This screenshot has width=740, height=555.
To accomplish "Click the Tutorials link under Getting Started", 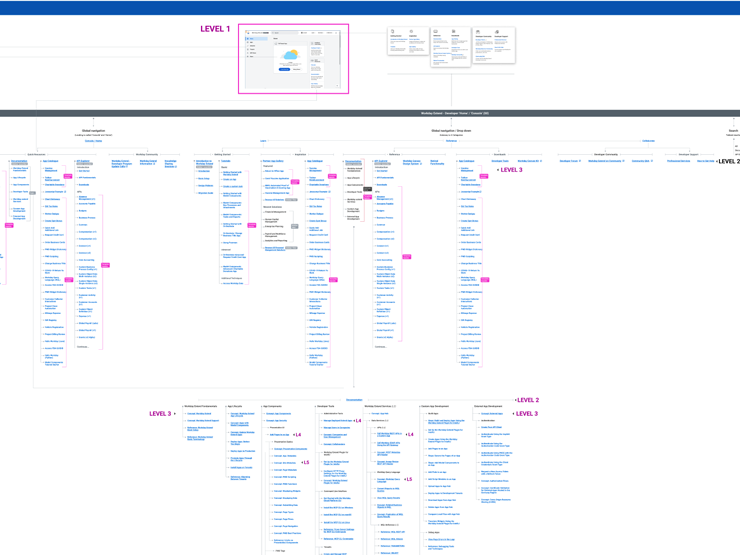I will [226, 161].
